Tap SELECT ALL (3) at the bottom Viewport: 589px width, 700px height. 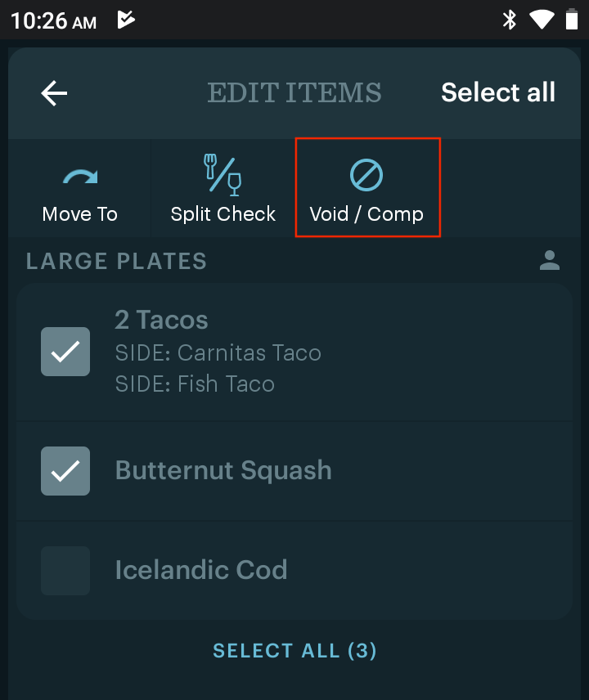point(294,650)
